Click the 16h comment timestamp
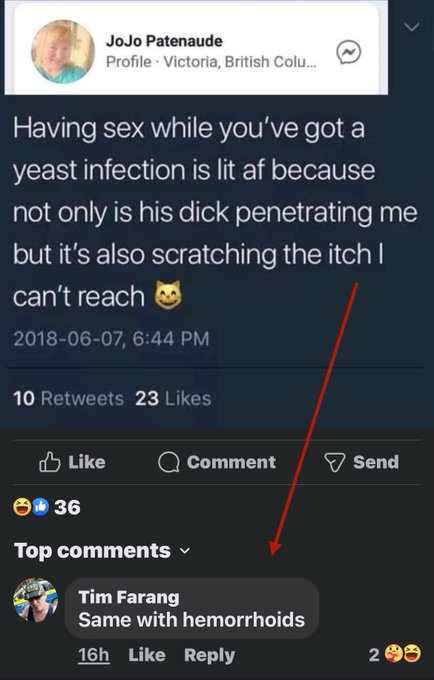434x680 pixels. click(94, 655)
